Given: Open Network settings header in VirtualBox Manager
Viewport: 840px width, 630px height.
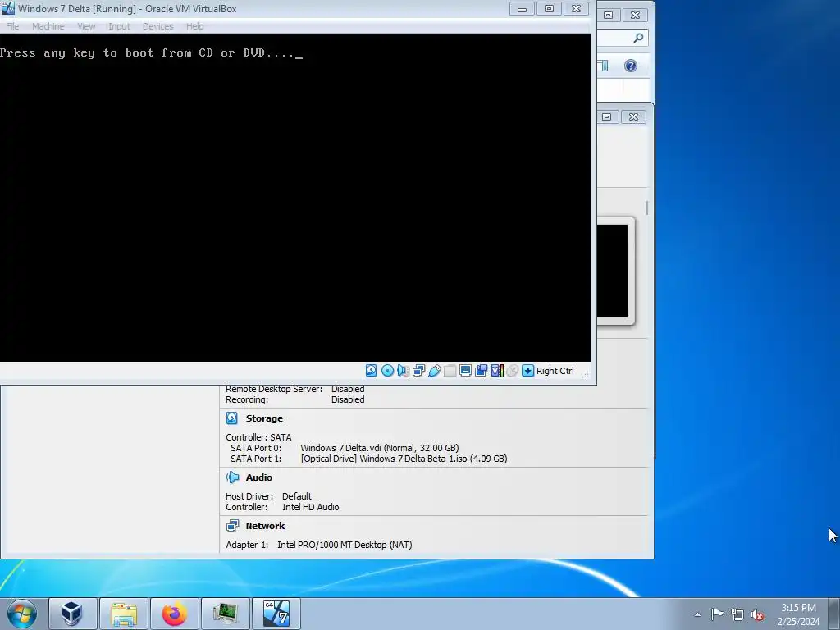Looking at the screenshot, I should (x=265, y=526).
